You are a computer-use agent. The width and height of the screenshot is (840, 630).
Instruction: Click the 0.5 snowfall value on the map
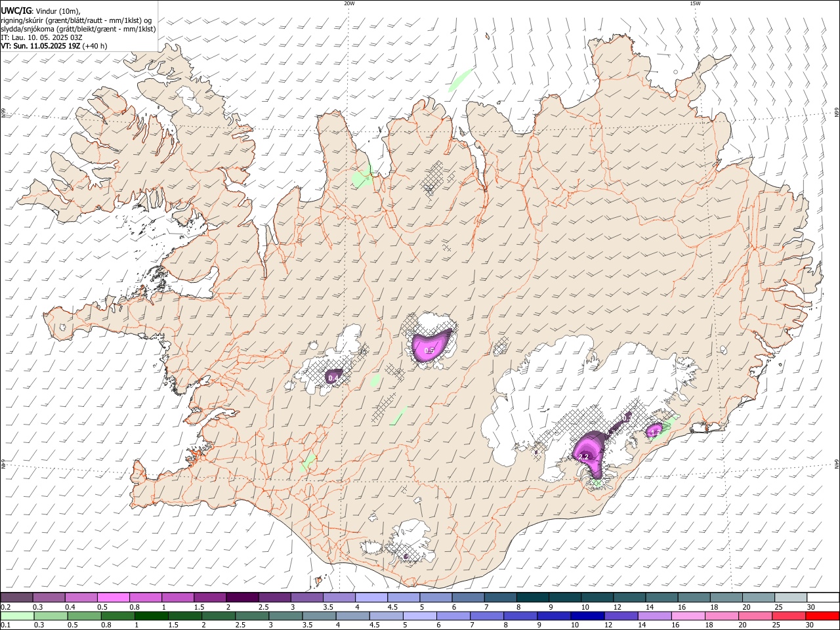pyautogui.click(x=429, y=351)
